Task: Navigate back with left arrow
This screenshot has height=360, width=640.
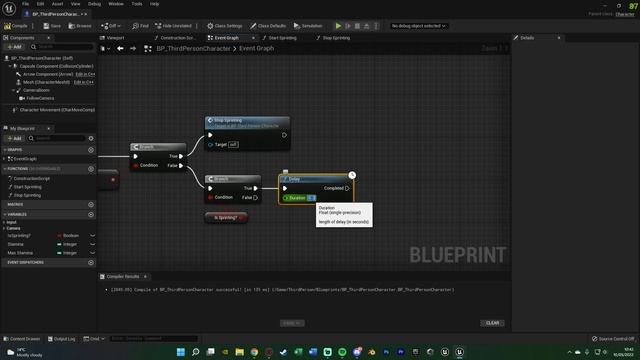Action: [x=120, y=48]
